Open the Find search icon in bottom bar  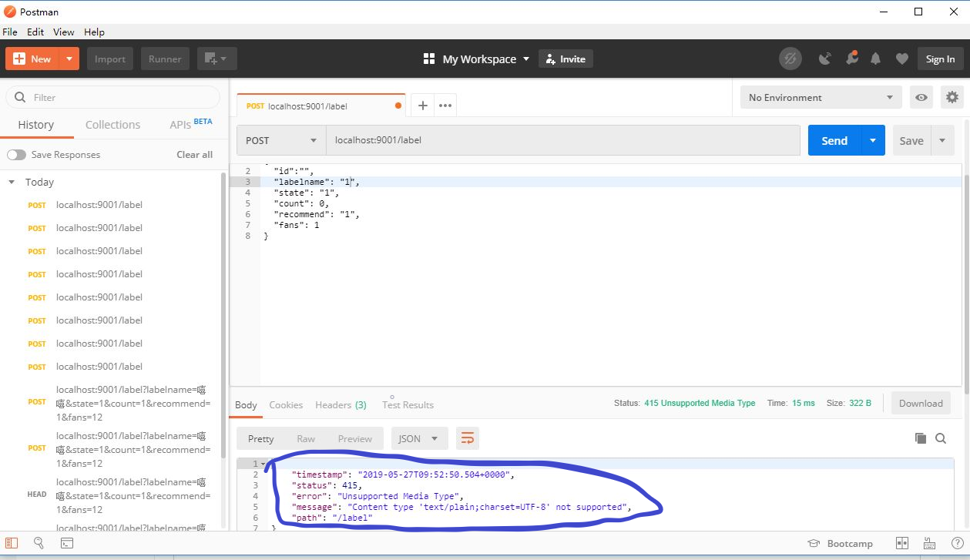click(39, 543)
